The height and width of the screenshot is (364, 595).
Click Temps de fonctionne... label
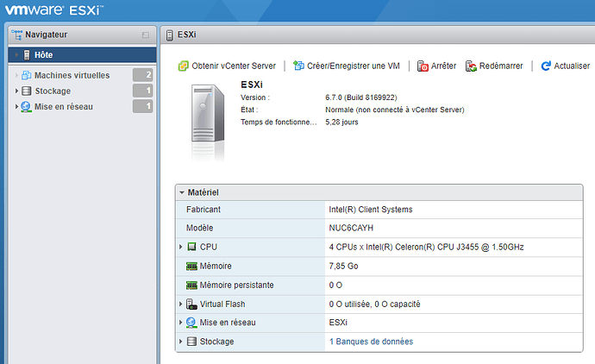point(279,122)
